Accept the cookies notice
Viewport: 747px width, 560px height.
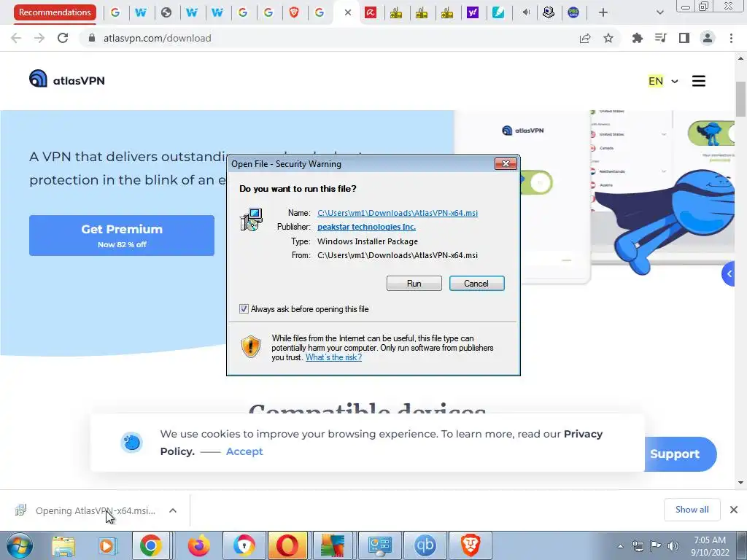(244, 451)
